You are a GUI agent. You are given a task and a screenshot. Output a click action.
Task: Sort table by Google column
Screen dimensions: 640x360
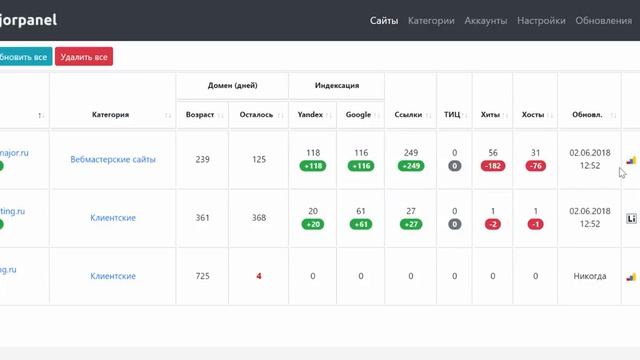pyautogui.click(x=361, y=115)
